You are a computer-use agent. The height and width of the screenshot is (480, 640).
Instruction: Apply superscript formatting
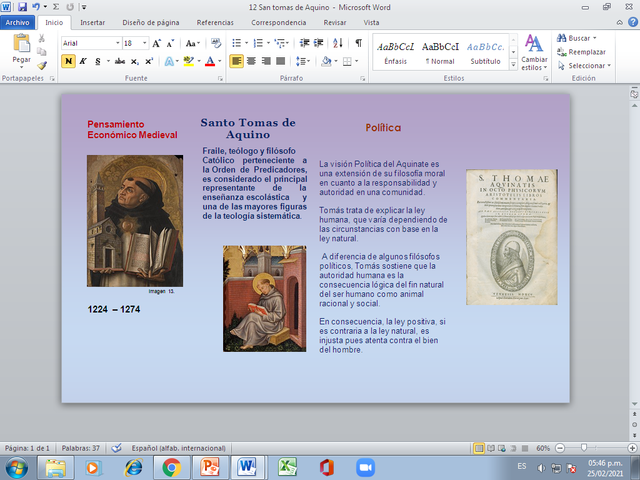pyautogui.click(x=149, y=61)
